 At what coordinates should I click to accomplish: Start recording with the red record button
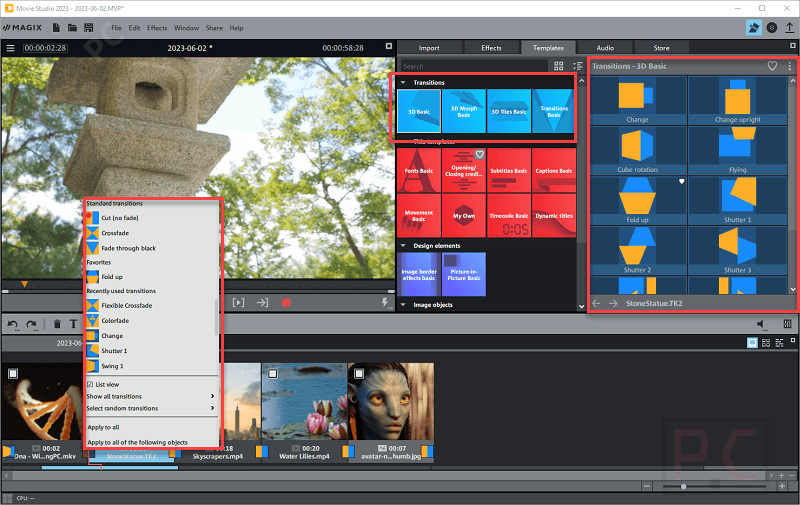point(286,303)
